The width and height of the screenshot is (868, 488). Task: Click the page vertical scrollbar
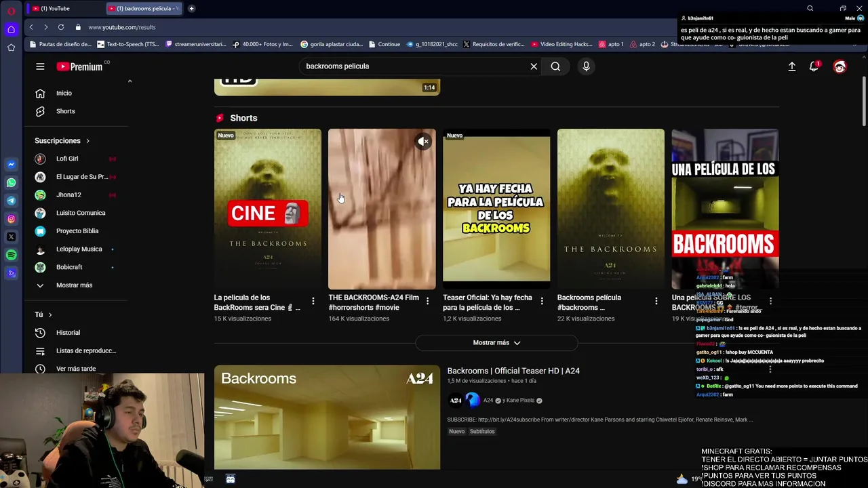point(864,102)
